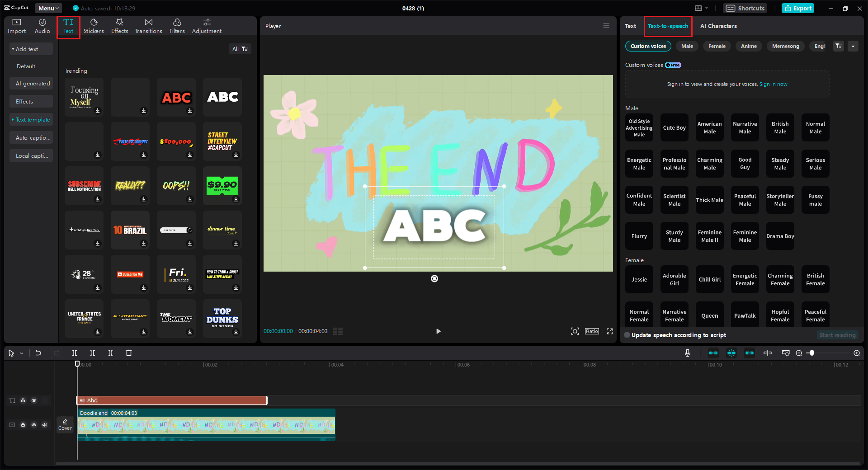The width and height of the screenshot is (868, 470).
Task: Open the Import media panel
Action: pos(17,27)
